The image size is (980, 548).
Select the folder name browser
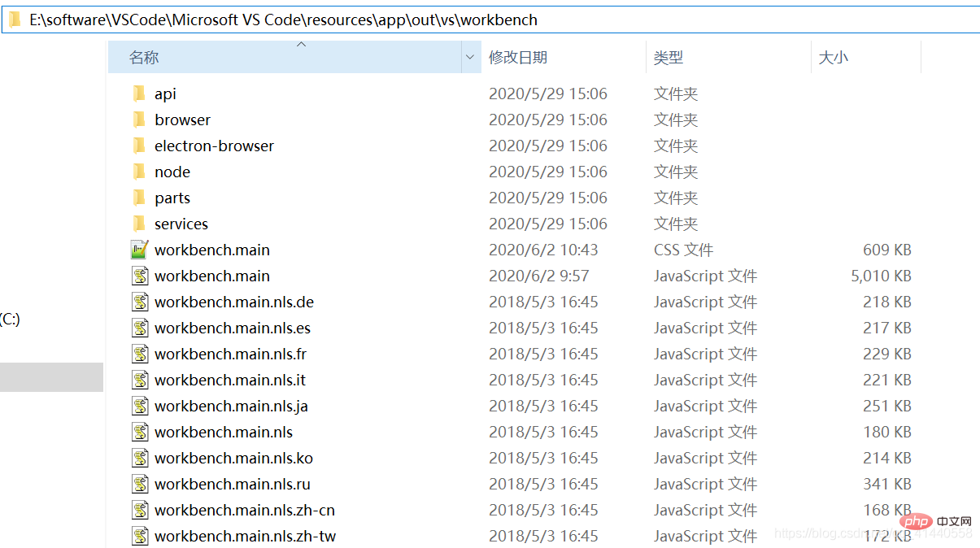tap(182, 120)
